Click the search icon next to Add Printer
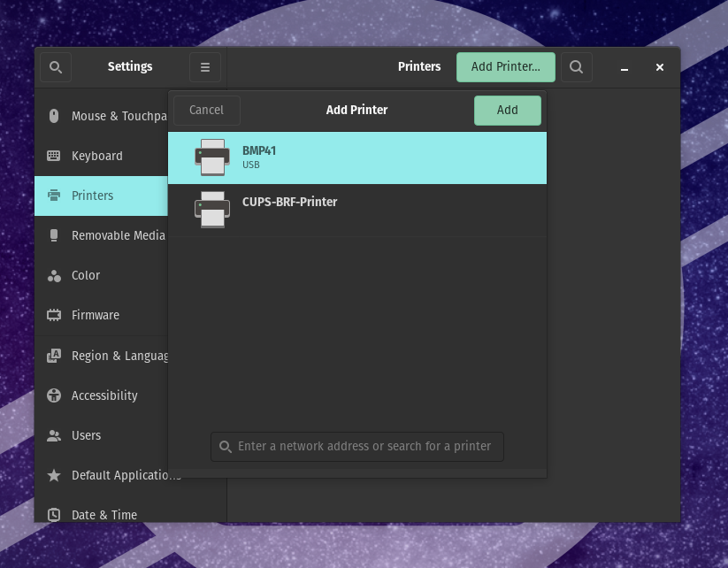The image size is (728, 568). coord(576,66)
